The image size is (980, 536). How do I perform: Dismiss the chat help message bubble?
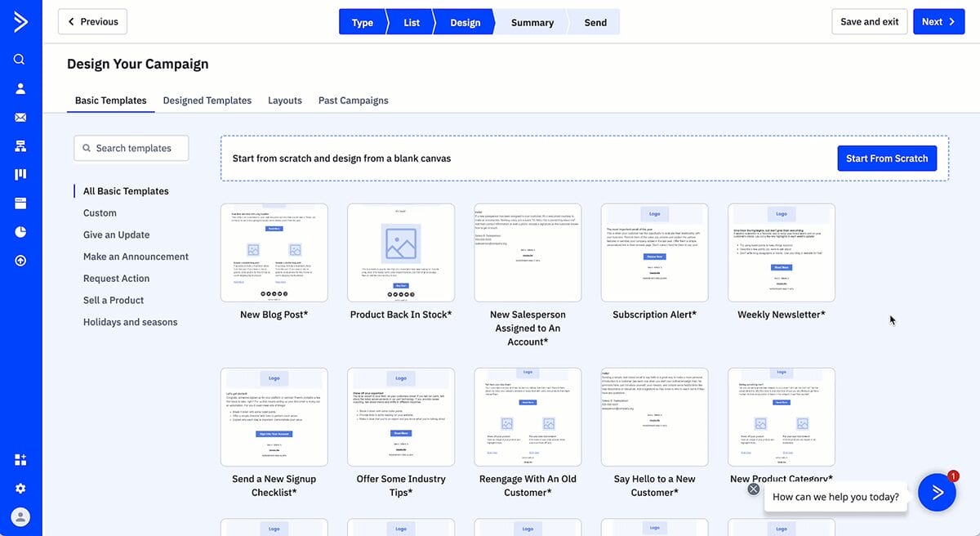point(753,489)
